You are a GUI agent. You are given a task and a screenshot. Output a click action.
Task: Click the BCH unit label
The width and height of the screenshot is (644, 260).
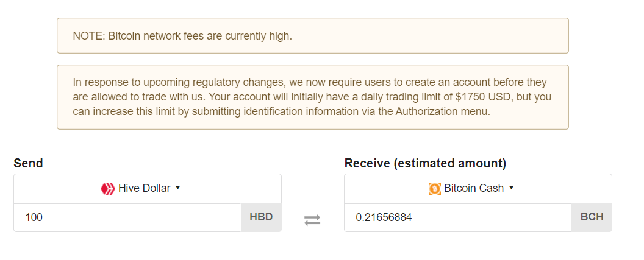[592, 217]
